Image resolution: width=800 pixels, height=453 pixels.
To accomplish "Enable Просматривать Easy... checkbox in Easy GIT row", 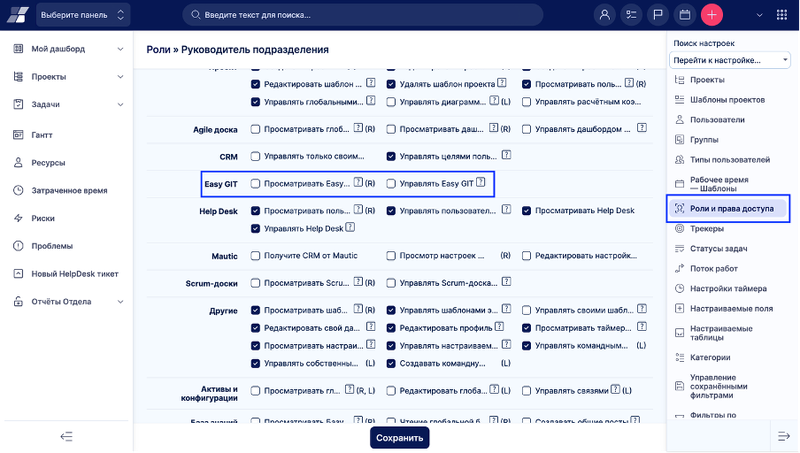I will [256, 184].
